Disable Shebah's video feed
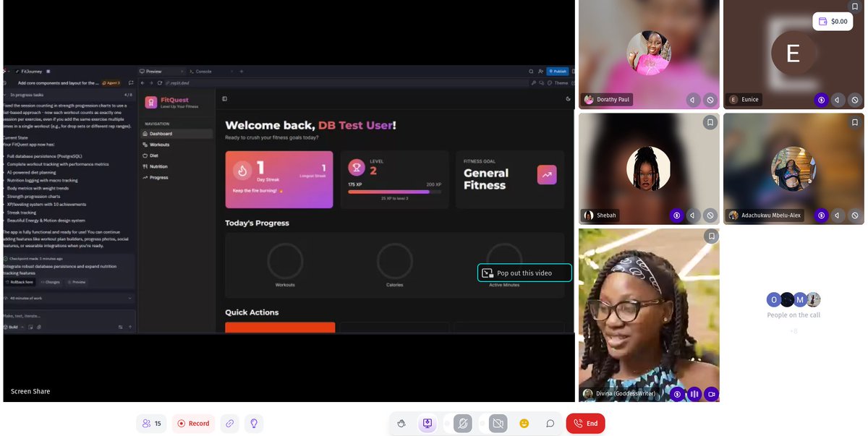Viewport: 868px width, 436px height. click(x=710, y=215)
